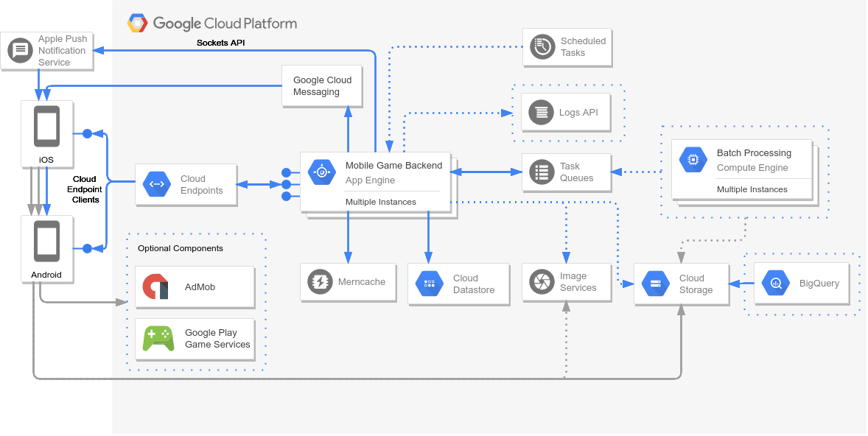This screenshot has height=436, width=868.
Task: Click the AdMob red logo icon
Action: [x=155, y=286]
